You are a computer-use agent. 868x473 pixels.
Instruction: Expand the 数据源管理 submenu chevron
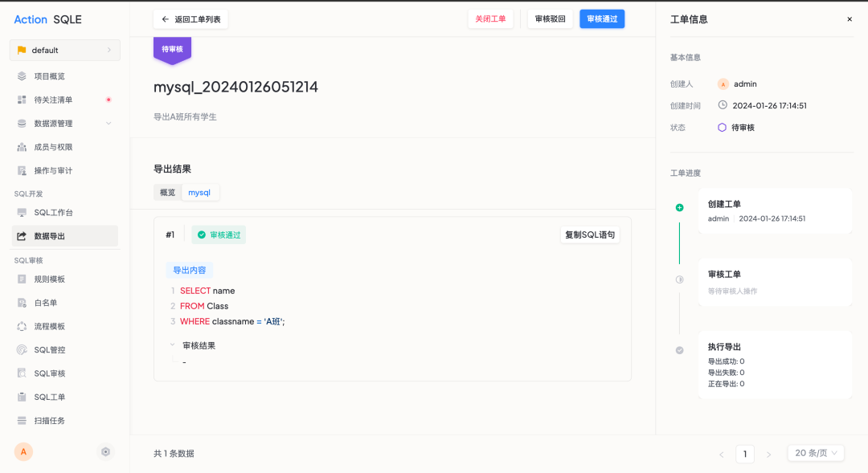(108, 124)
